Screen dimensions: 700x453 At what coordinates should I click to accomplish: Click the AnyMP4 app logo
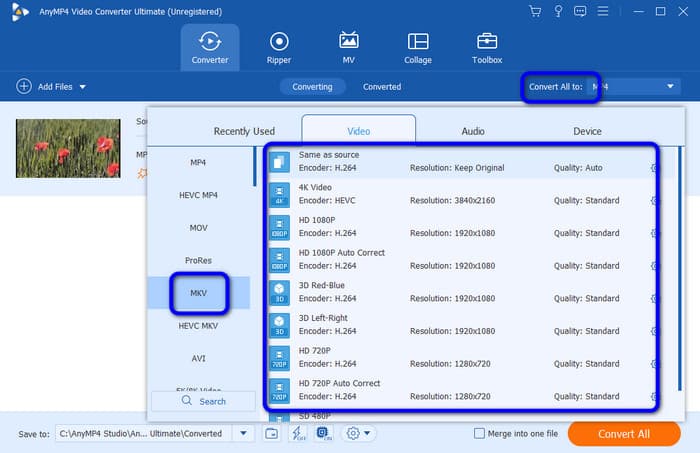(20, 12)
